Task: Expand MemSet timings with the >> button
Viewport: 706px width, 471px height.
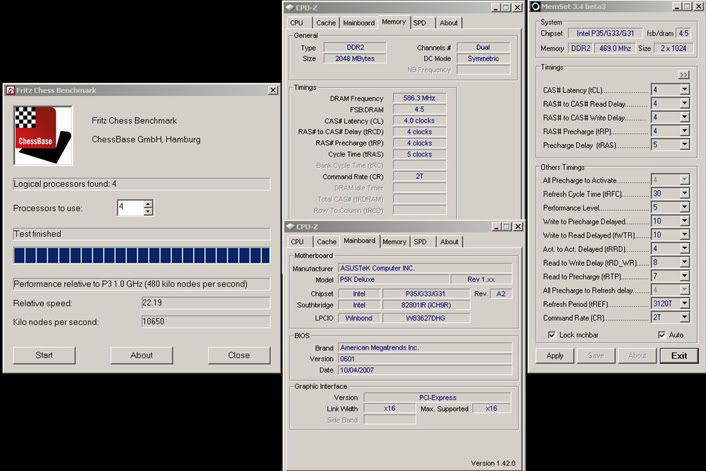Action: point(683,75)
